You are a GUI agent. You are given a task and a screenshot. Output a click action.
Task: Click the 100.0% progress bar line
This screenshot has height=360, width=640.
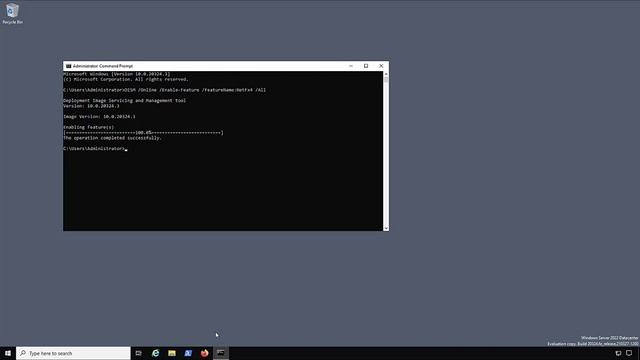click(143, 133)
